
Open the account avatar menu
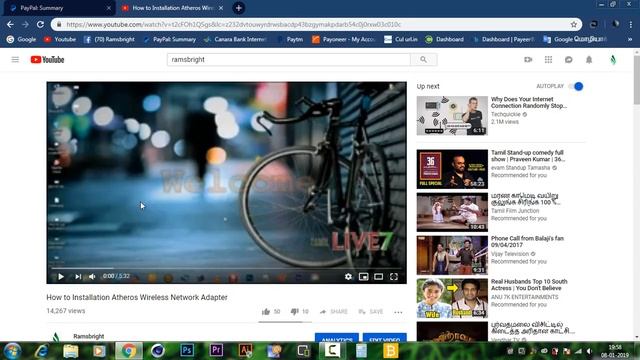coord(613,60)
